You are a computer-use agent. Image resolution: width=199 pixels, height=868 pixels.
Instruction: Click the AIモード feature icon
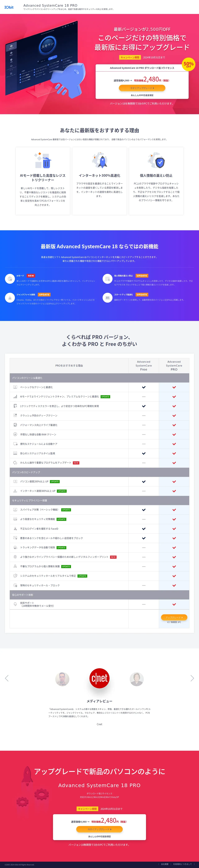point(10,279)
